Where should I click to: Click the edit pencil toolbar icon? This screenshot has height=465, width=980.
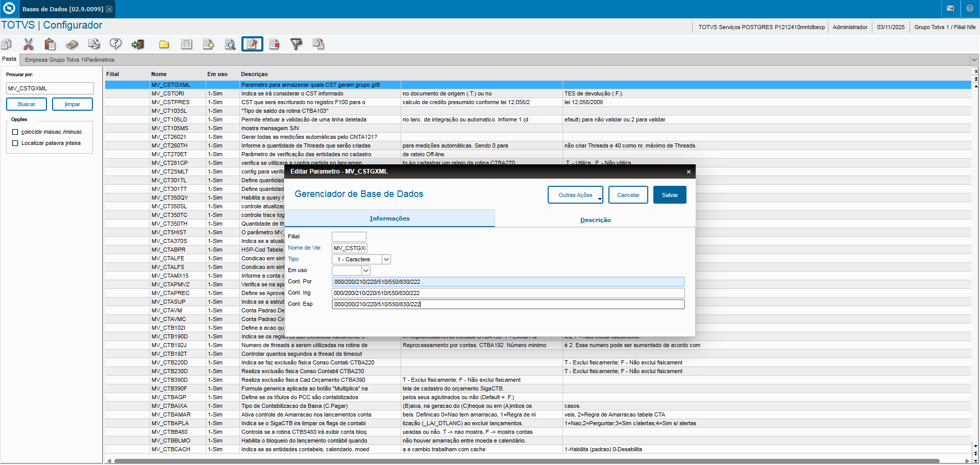[x=252, y=44]
